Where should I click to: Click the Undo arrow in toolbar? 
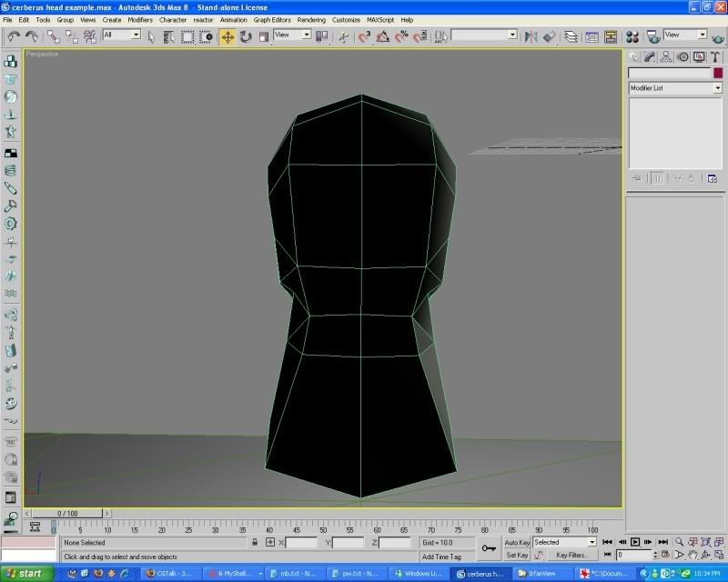14,36
